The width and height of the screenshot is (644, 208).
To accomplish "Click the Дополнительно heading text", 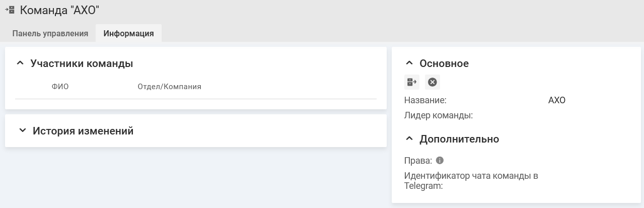I will click(x=459, y=139).
